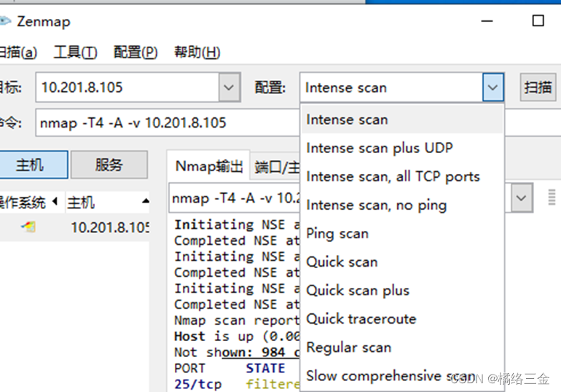The width and height of the screenshot is (561, 392).
Task: Click the OS icon beside host 10.201.8.105
Action: click(x=28, y=227)
